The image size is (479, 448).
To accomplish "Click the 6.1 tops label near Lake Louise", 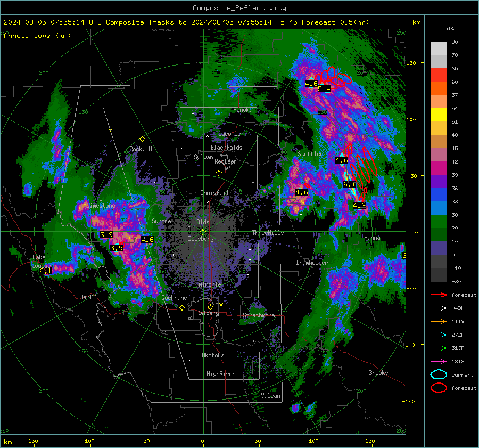I will (46, 271).
